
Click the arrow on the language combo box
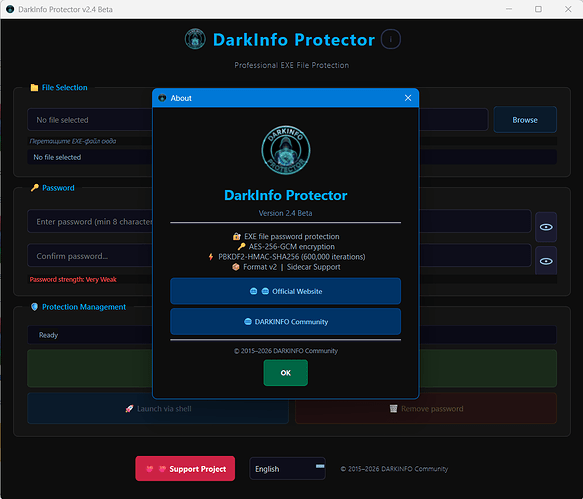point(320,466)
